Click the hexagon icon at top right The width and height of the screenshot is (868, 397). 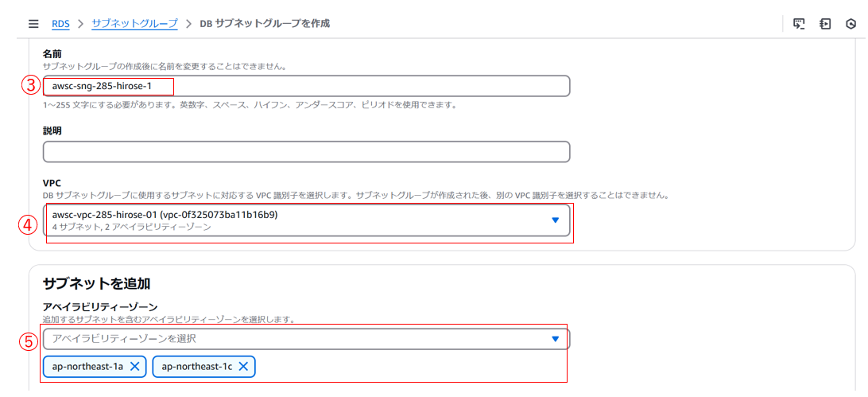click(851, 24)
